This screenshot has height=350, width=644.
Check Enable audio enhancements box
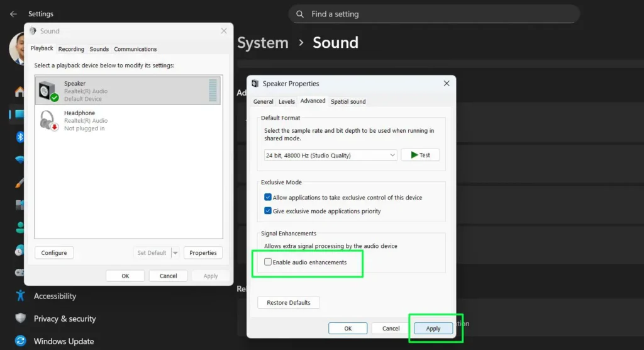pos(268,262)
